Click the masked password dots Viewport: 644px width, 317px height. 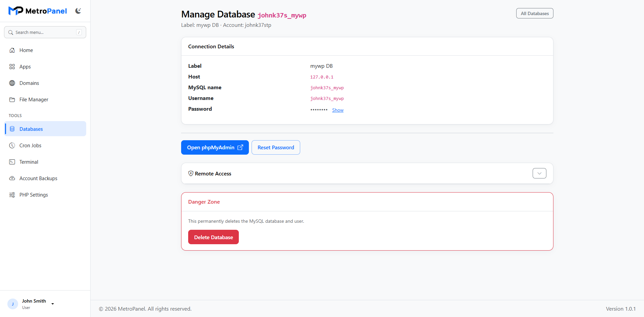(x=319, y=110)
